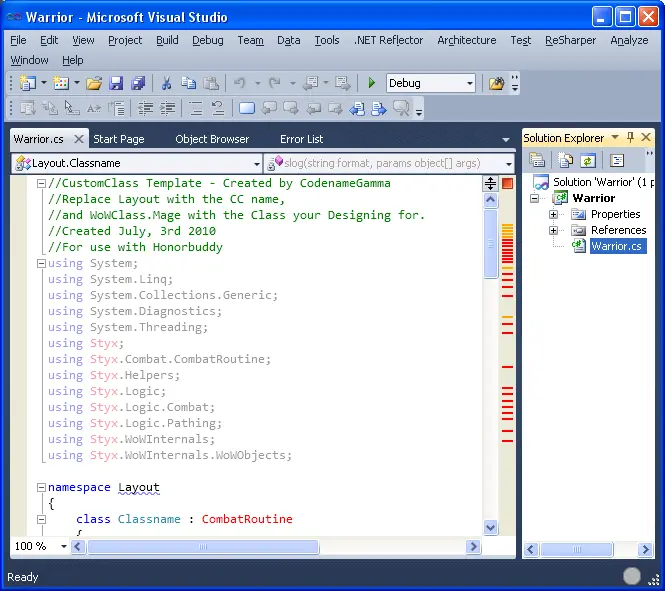Click the editor horizontal scrollbar thumb
The width and height of the screenshot is (665, 591).
(x=203, y=547)
